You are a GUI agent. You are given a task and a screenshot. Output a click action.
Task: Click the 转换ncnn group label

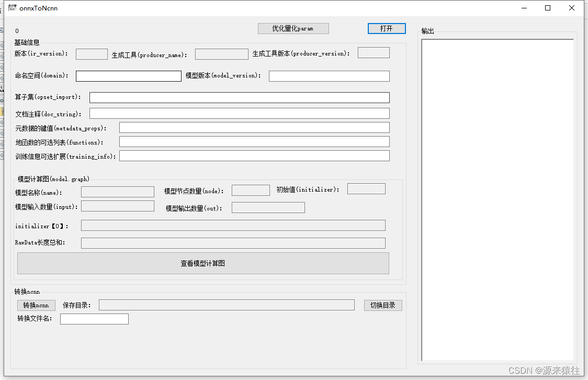click(27, 292)
